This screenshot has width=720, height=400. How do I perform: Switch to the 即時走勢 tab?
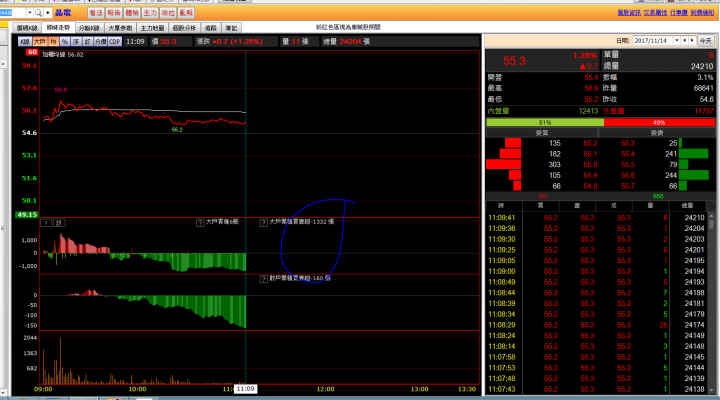58,28
